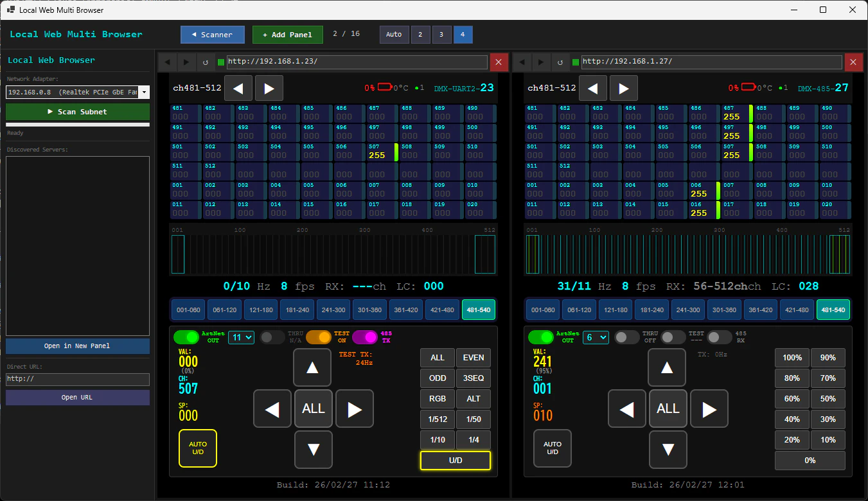Click the Scanner button
868x501 pixels.
(x=213, y=35)
